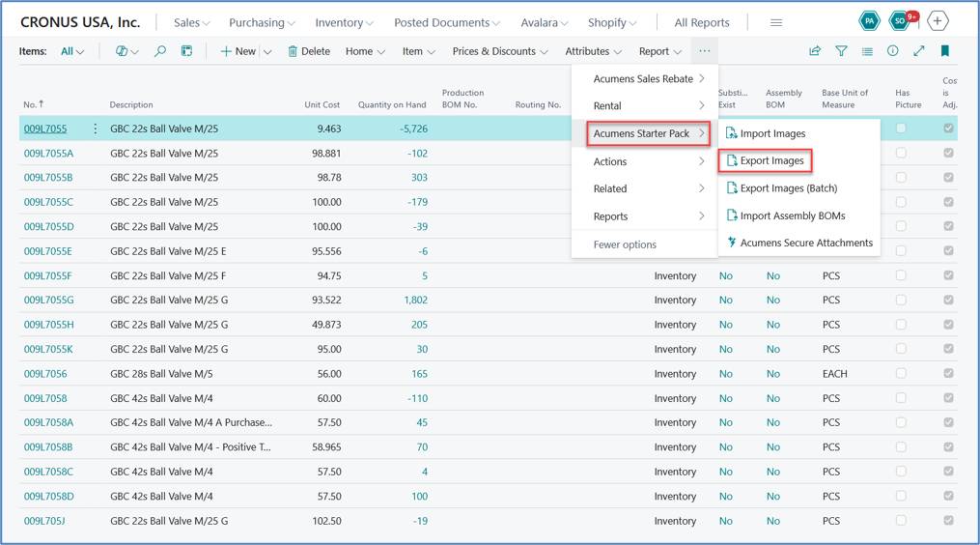Click CRONUS USA, Inc. company name

click(x=80, y=22)
